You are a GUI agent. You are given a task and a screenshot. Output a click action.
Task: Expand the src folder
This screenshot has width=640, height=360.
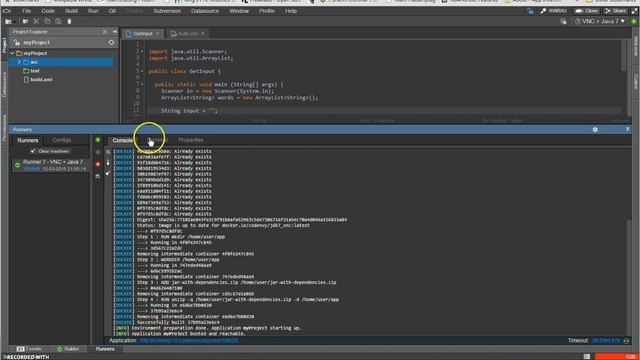coord(19,62)
